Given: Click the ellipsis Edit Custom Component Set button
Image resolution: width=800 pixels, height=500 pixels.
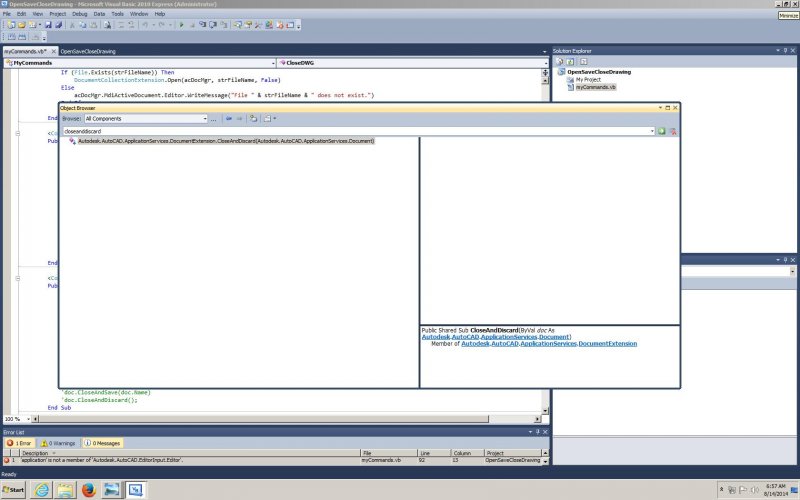Looking at the screenshot, I should (213, 119).
